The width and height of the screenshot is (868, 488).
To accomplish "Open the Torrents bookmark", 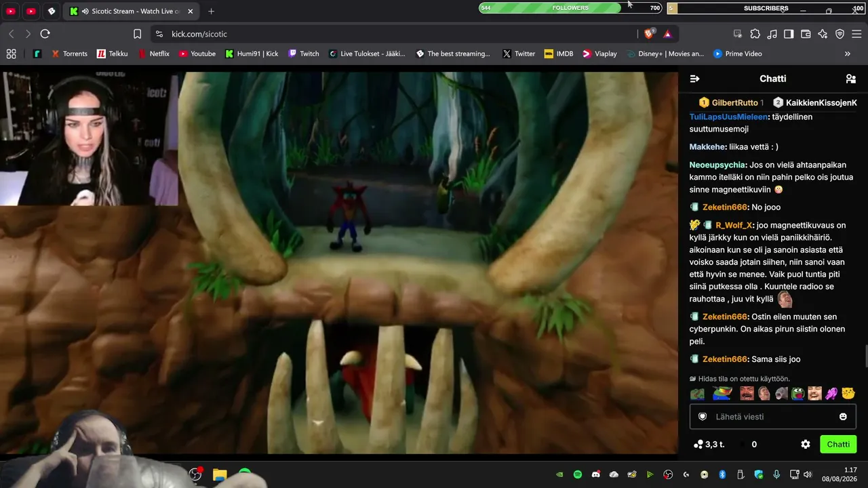I will click(x=69, y=54).
